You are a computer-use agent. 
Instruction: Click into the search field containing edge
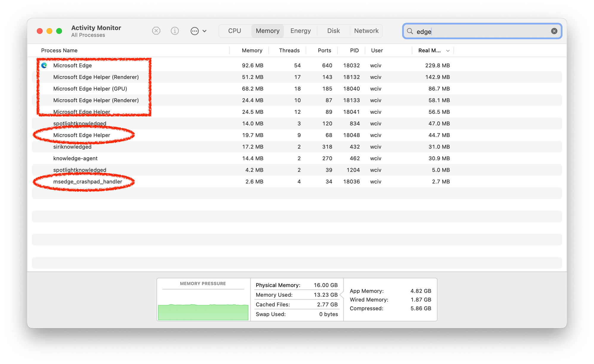pyautogui.click(x=482, y=31)
